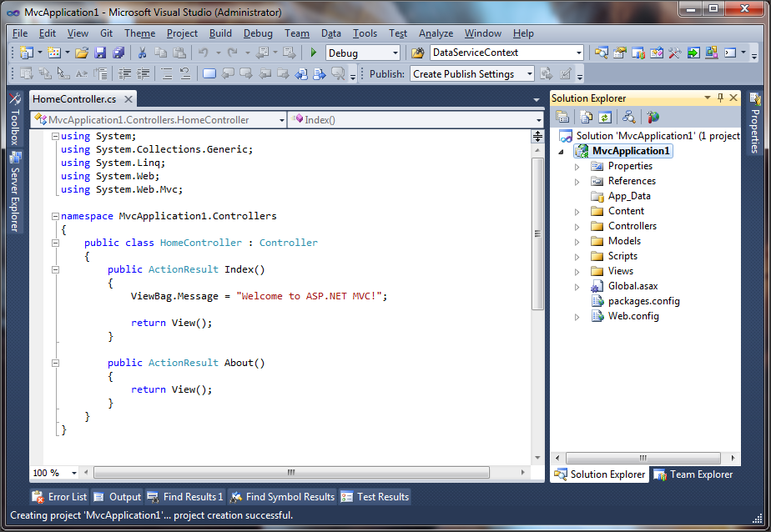Open the Error List panel

[59, 497]
